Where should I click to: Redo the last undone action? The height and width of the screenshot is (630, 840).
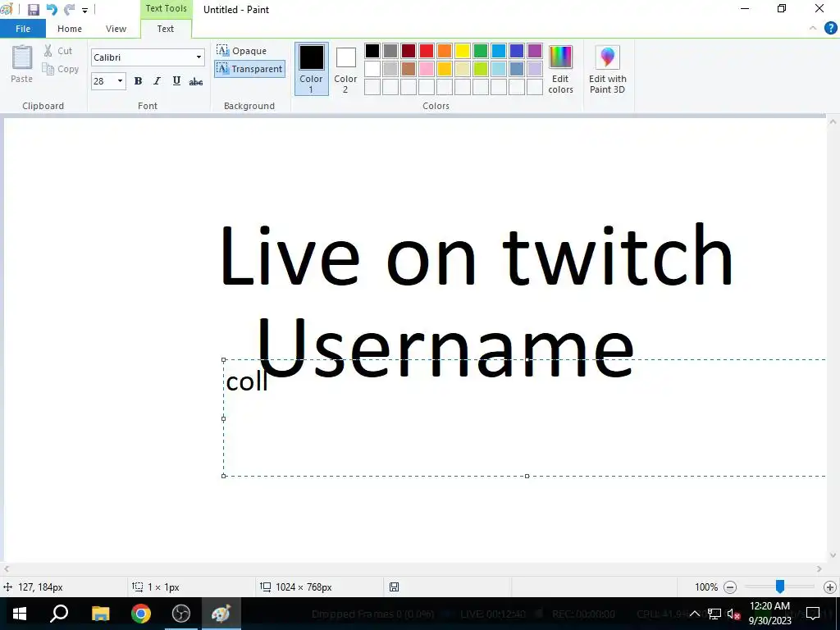click(x=69, y=10)
